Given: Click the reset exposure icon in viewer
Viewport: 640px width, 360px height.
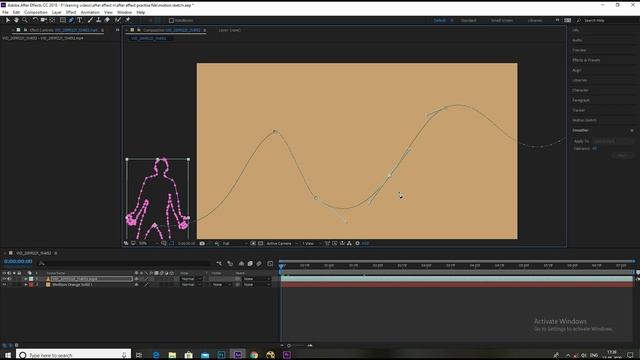Looking at the screenshot, I should click(x=358, y=243).
